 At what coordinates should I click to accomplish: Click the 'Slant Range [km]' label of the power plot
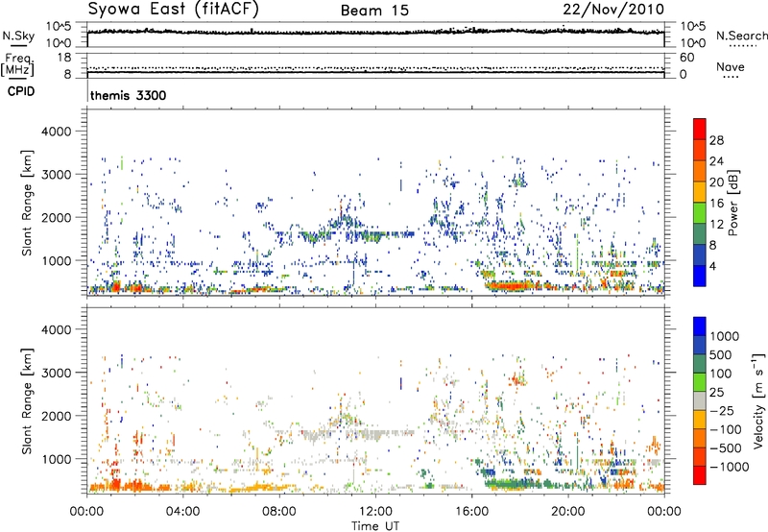pyautogui.click(x=27, y=203)
